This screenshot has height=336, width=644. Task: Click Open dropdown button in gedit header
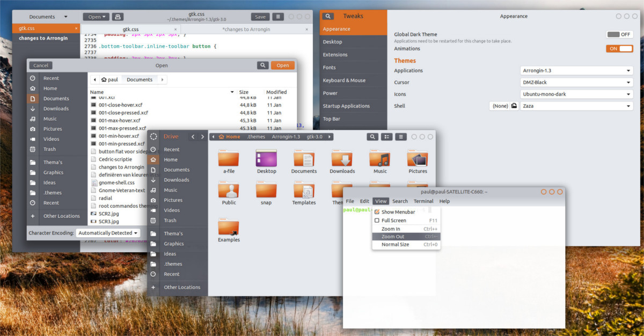coord(97,17)
